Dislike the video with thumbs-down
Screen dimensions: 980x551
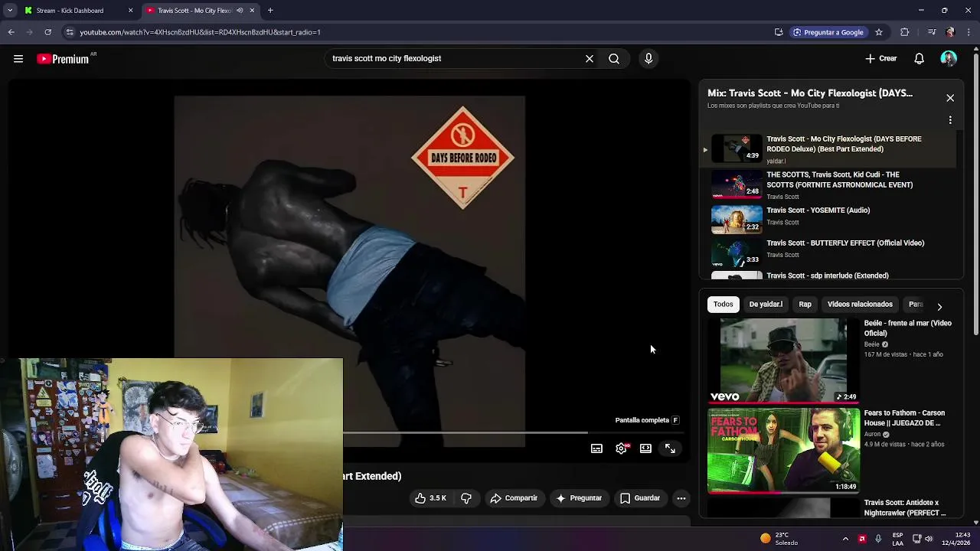466,498
